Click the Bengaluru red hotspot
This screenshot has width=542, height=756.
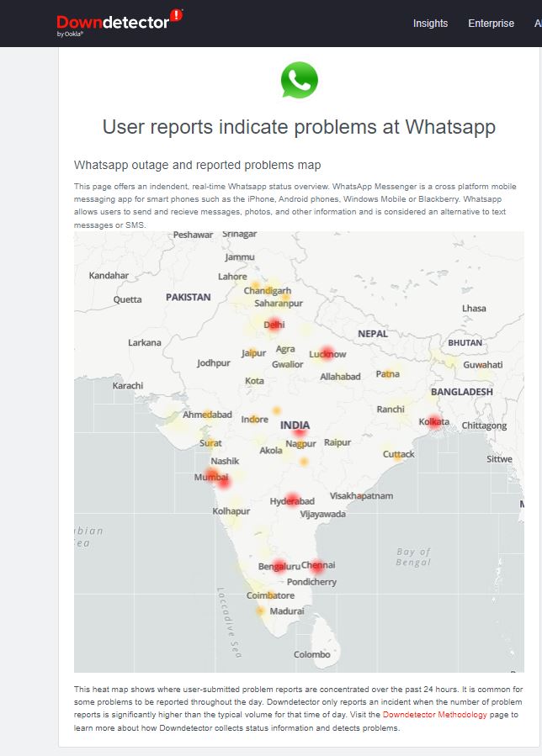click(x=279, y=566)
